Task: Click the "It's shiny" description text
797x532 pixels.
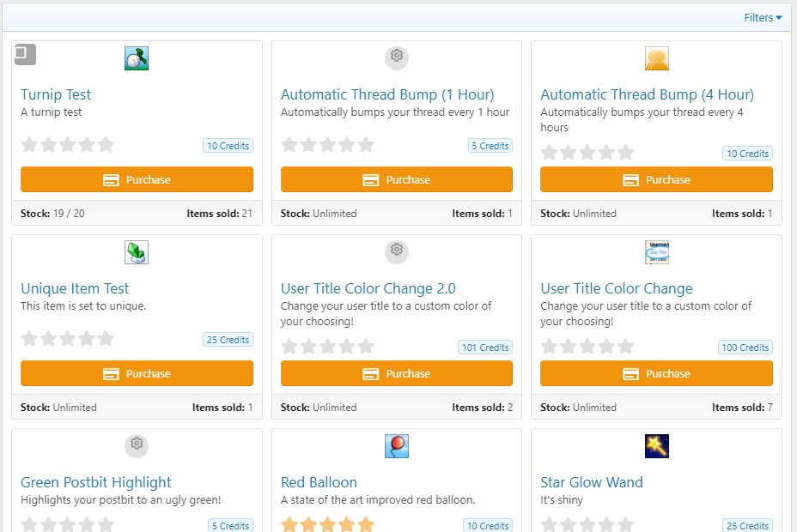Action: click(x=562, y=500)
